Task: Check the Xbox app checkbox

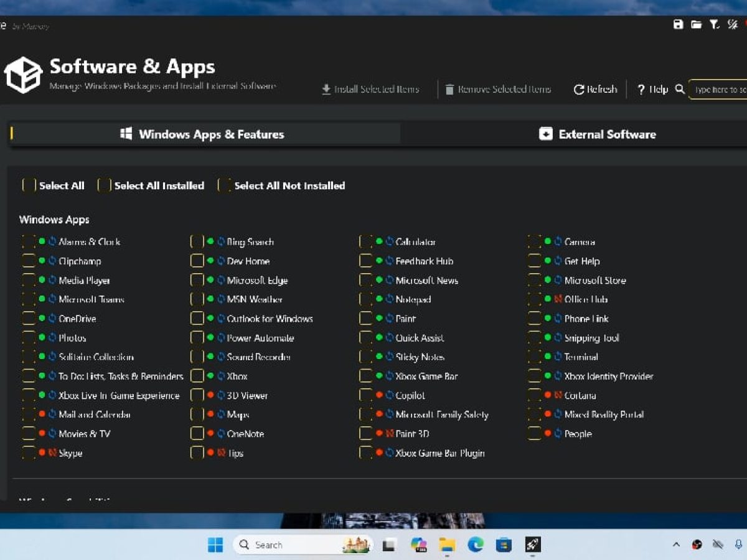Action: point(197,376)
